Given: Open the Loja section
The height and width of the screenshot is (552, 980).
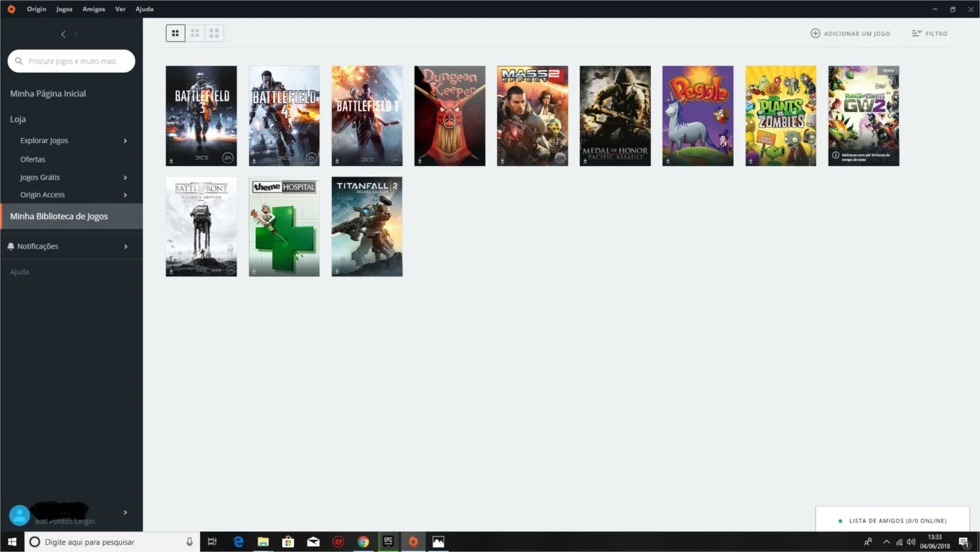Looking at the screenshot, I should [x=18, y=119].
